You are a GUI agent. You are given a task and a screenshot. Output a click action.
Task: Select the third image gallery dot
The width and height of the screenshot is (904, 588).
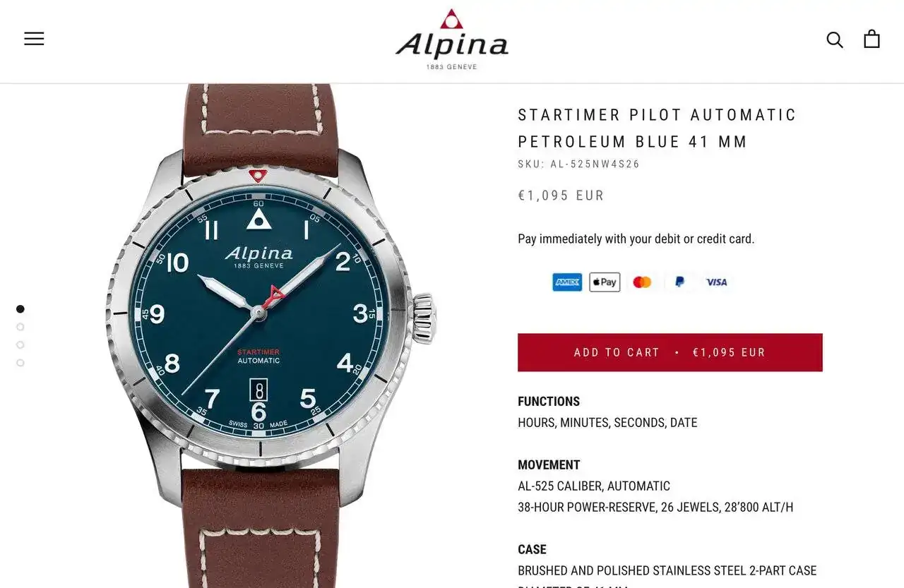pyautogui.click(x=20, y=345)
